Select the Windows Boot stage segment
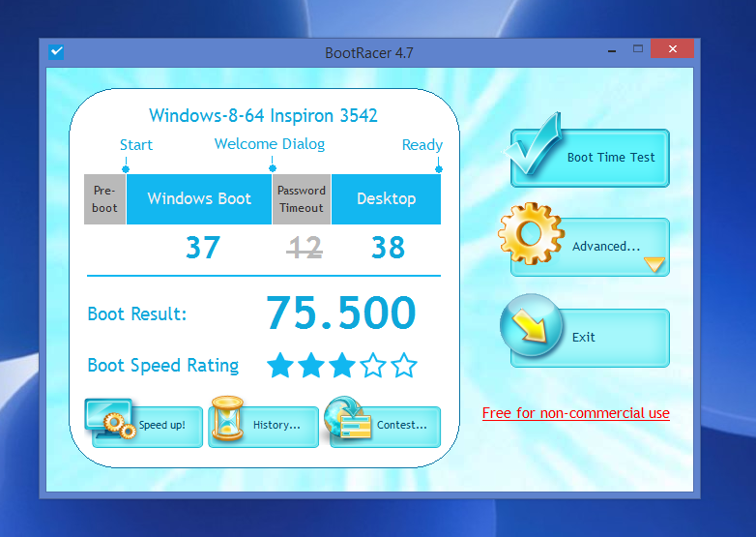This screenshot has width=756, height=537. [x=198, y=199]
